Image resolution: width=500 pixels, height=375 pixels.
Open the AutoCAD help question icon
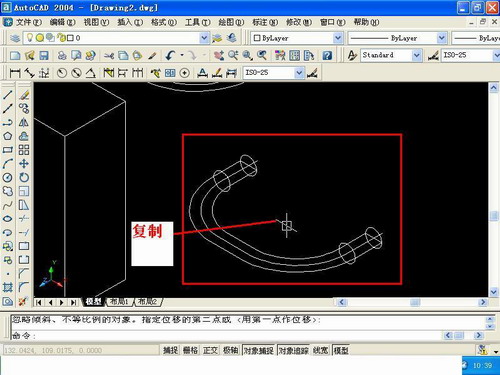click(x=327, y=55)
